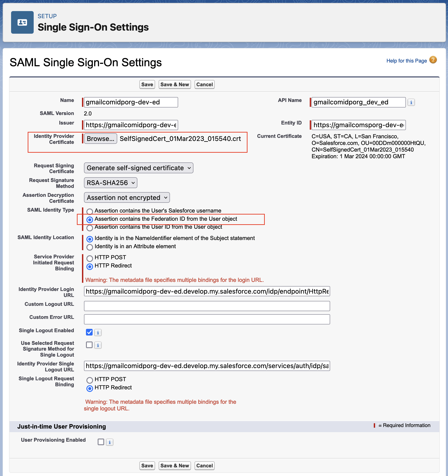Select Identity is in an Attribute element
This screenshot has height=476, width=448.
click(90, 247)
